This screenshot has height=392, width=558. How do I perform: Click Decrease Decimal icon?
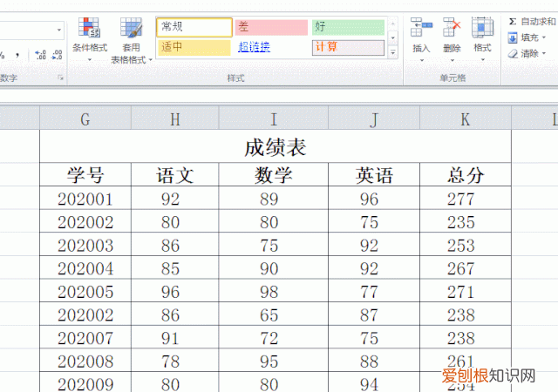tap(57, 54)
